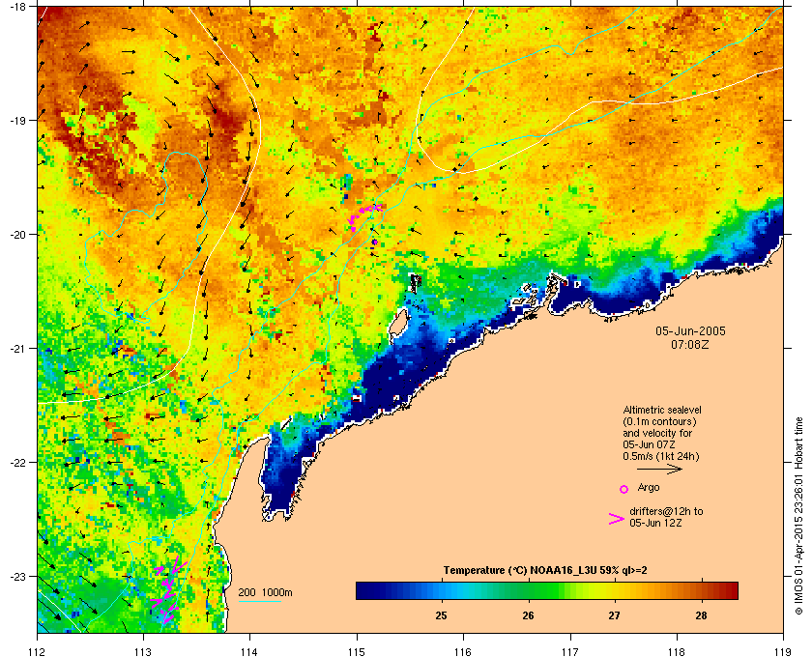Click the velocity scale arrow in legend
This screenshot has width=812, height=657.
click(x=659, y=469)
